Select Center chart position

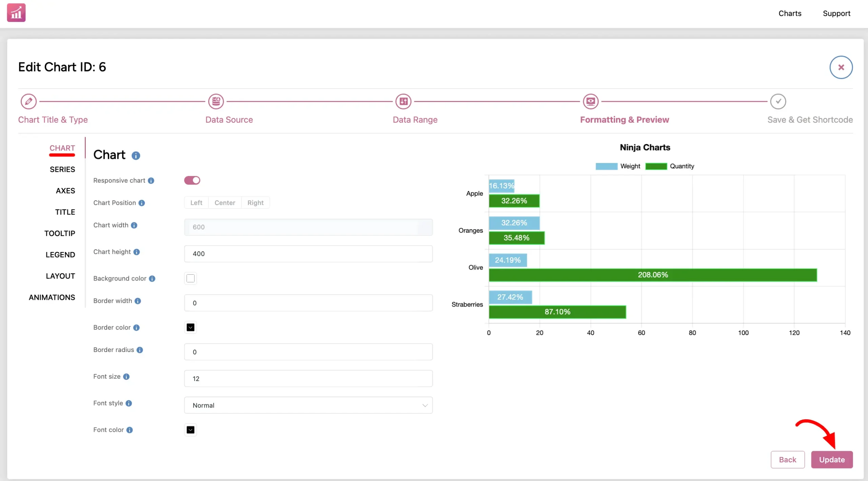(225, 203)
